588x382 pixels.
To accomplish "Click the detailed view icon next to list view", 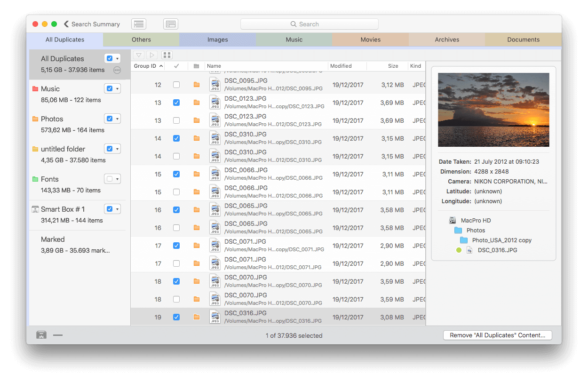I will point(170,24).
